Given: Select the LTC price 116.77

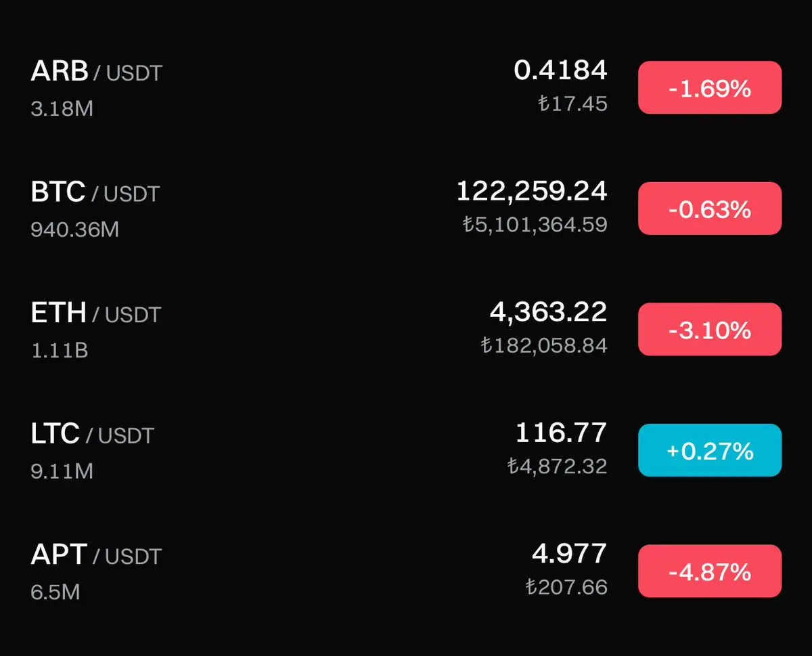Looking at the screenshot, I should [x=561, y=433].
